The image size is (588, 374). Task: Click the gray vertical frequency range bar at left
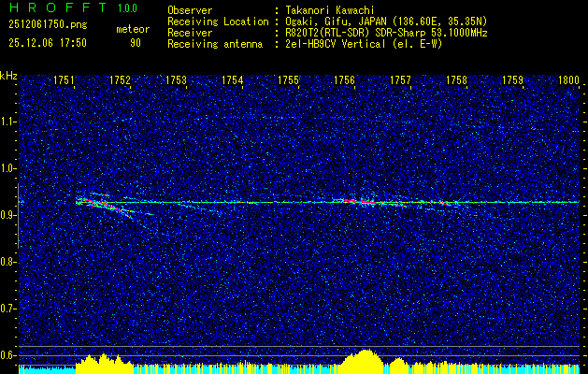coord(18,216)
